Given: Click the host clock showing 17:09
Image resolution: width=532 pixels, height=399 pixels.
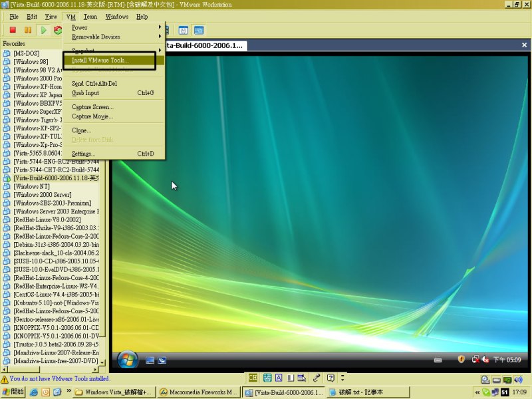Looking at the screenshot, I should coord(519,392).
